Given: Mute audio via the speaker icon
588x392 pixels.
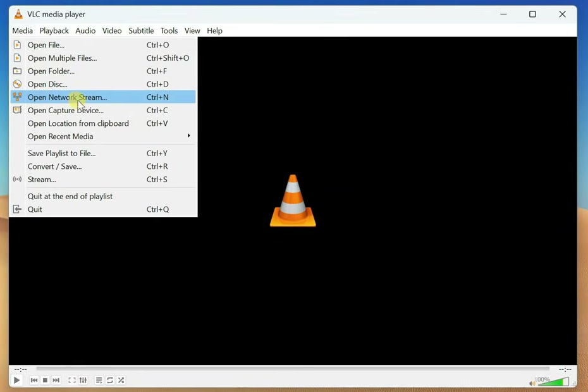Looking at the screenshot, I should [x=532, y=383].
